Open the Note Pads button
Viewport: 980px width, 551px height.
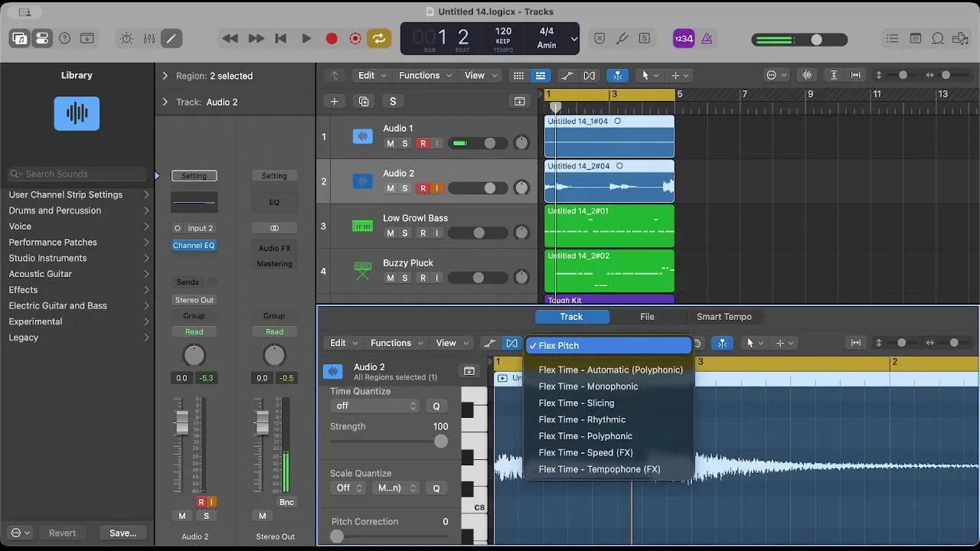click(x=916, y=38)
